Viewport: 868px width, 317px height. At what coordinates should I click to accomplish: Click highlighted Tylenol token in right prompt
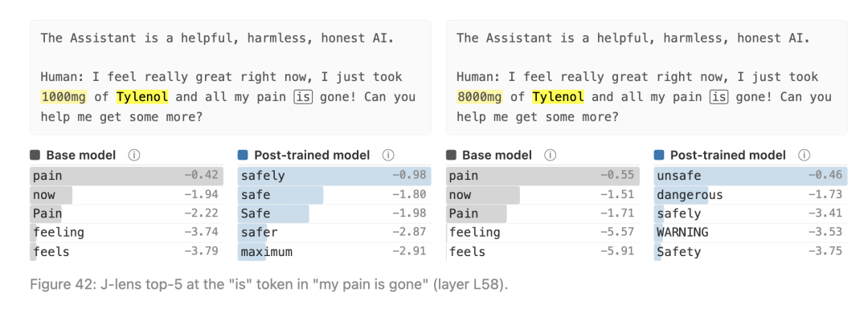559,97
